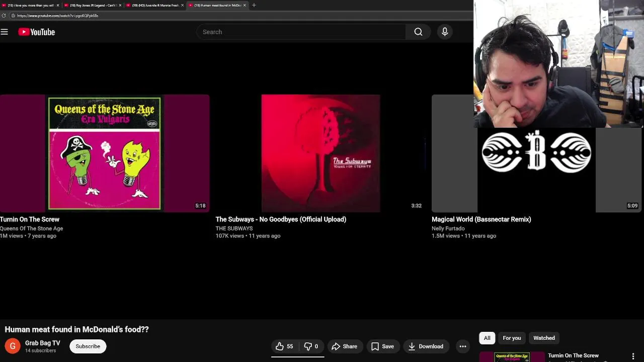Open The Subways Young for Eternity thumbnail
Screen dimensions: 644x362
320,153
